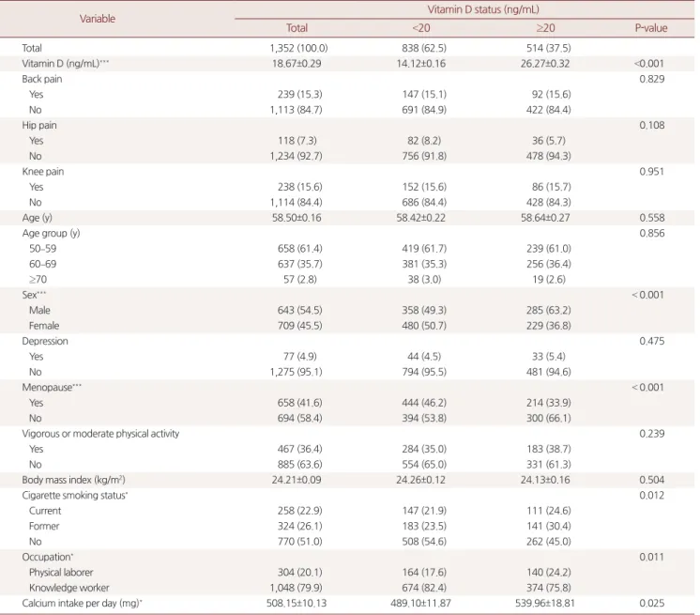Screen dimensions: 700x615
Task: Click the 'Sex' row label
Action: point(34,295)
